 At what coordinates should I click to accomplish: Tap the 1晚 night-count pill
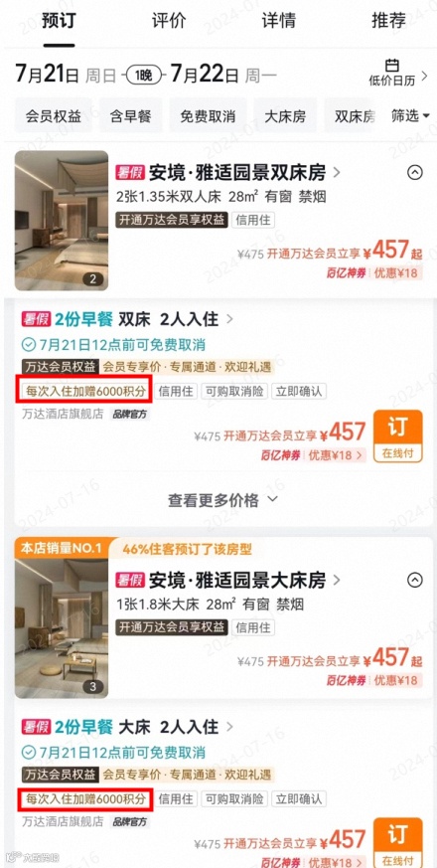pyautogui.click(x=144, y=76)
